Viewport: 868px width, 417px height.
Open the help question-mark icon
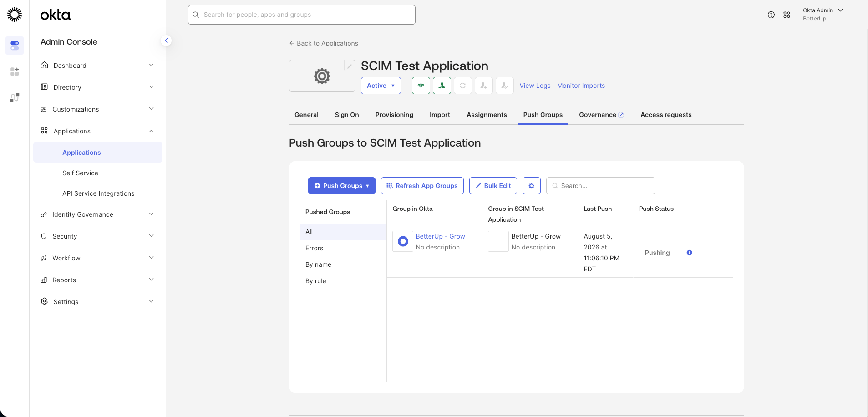point(771,15)
